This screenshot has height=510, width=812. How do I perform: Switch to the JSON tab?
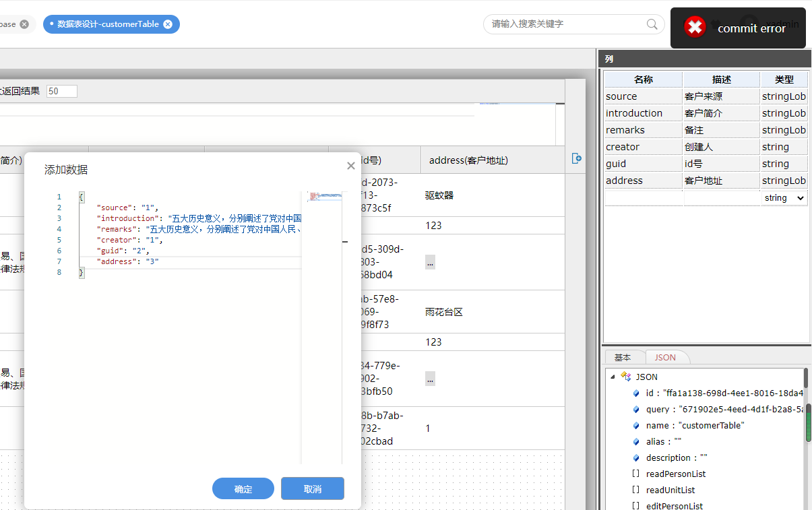pyautogui.click(x=665, y=357)
